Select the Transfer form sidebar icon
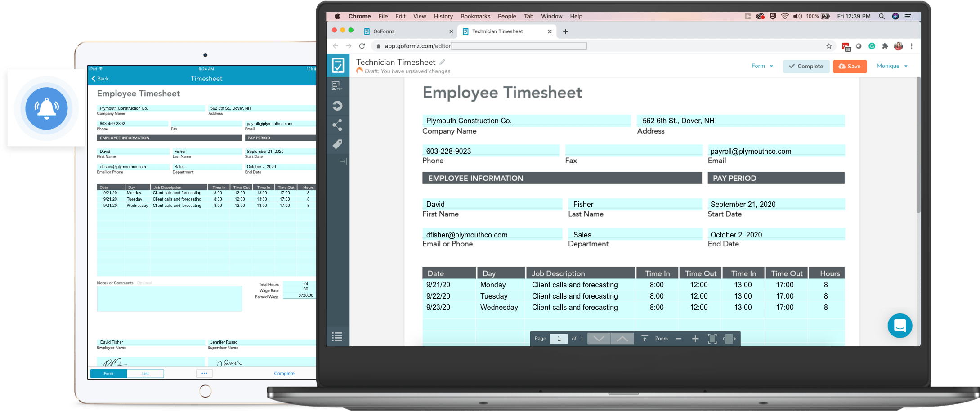This screenshot has height=411, width=980. click(x=338, y=106)
